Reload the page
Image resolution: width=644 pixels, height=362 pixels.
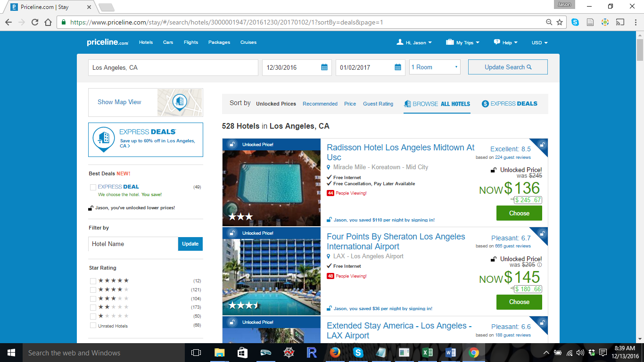click(34, 22)
